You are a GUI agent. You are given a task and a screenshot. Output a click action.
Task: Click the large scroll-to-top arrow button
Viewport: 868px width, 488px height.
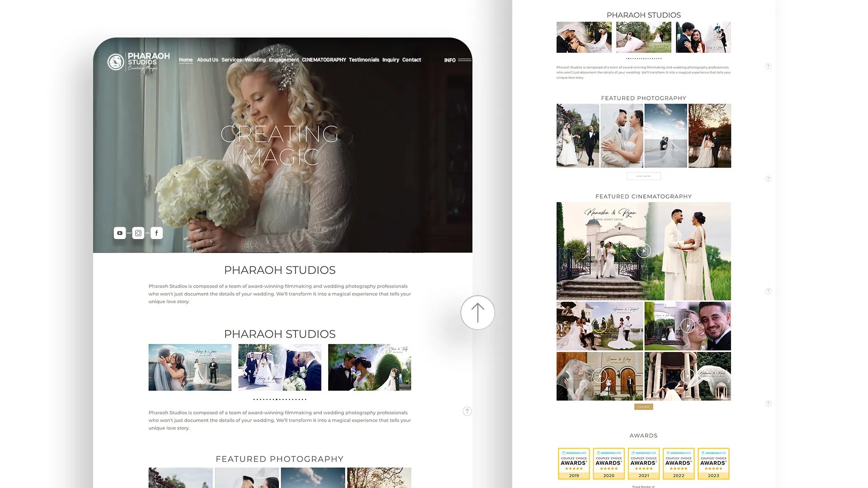click(477, 313)
